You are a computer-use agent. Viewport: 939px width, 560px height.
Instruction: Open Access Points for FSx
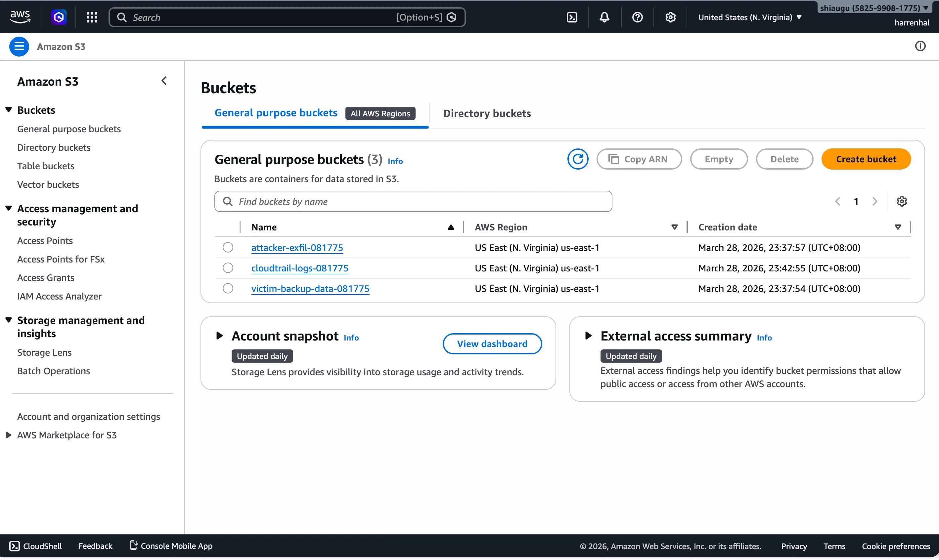point(61,259)
